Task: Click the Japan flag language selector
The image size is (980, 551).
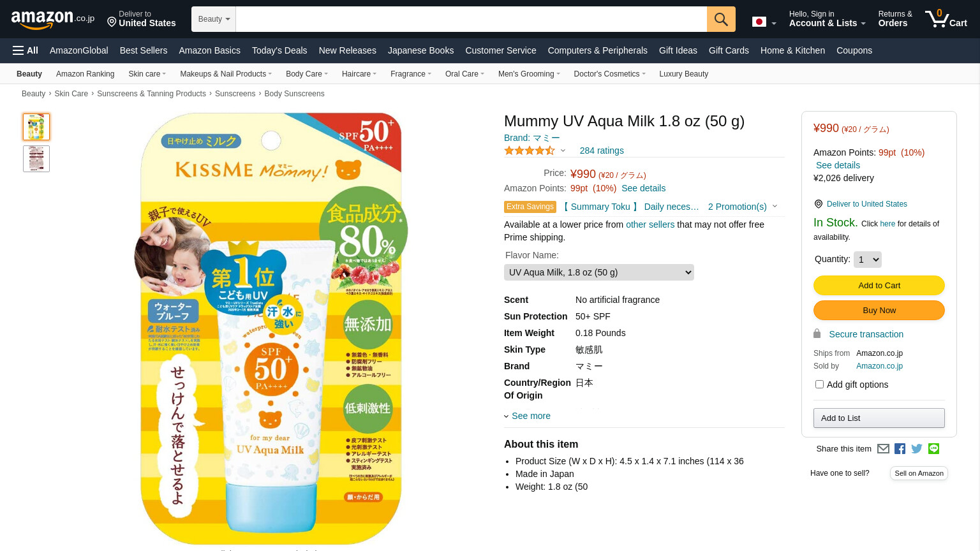Action: [x=764, y=22]
